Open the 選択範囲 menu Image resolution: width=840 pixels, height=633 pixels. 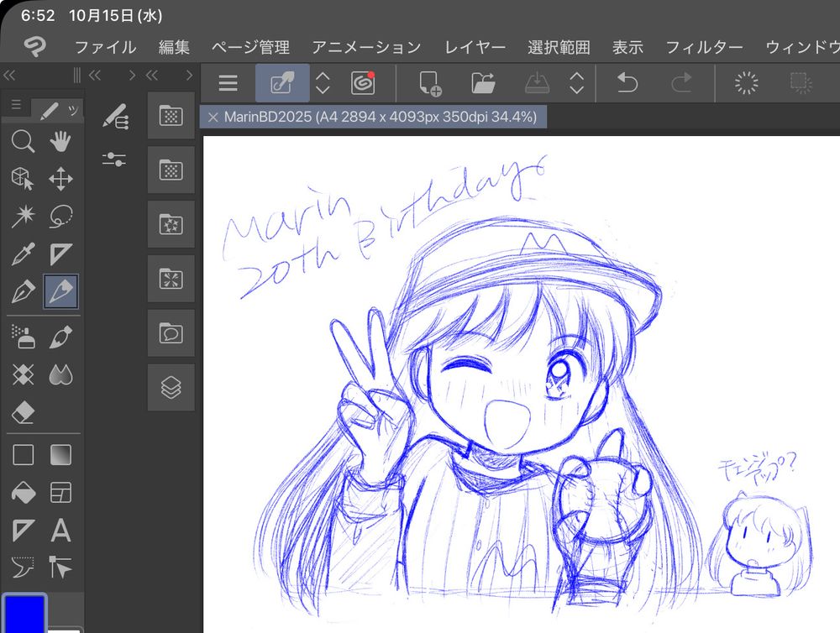pos(559,47)
